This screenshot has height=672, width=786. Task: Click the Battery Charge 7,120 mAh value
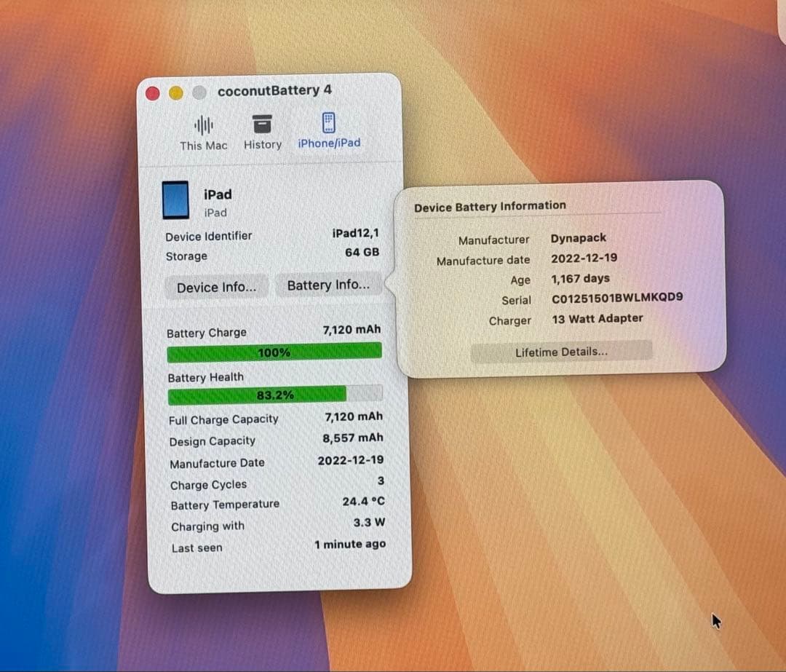point(352,330)
